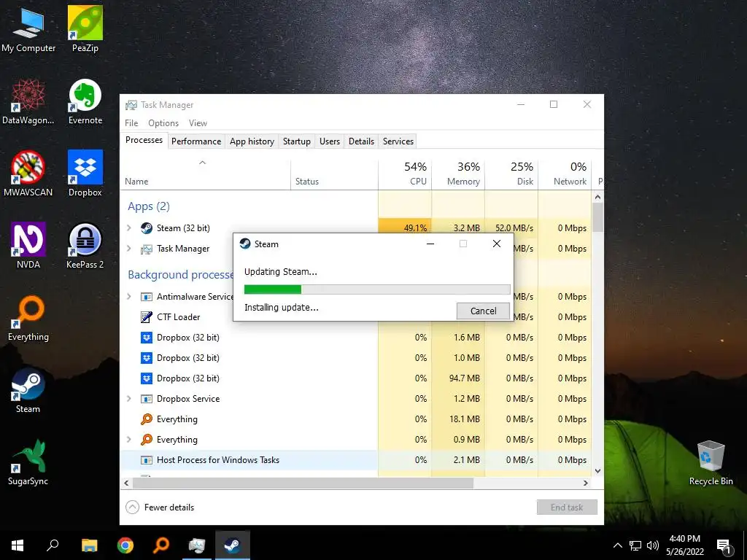
Task: Open taskbar Search magnifier
Action: tap(53, 545)
